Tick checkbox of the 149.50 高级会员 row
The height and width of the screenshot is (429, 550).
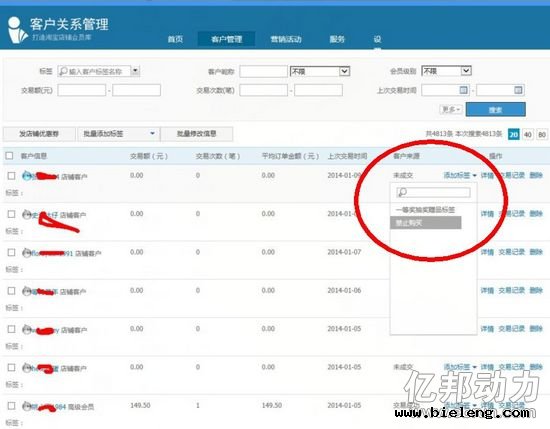click(x=11, y=406)
